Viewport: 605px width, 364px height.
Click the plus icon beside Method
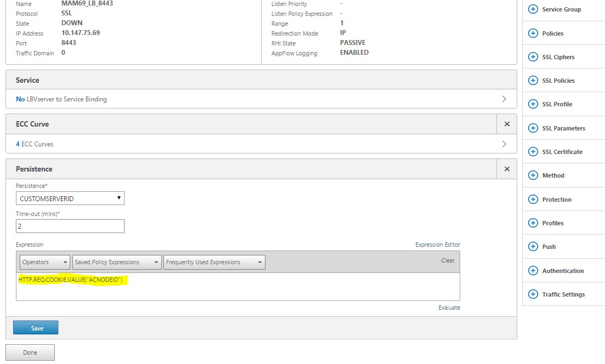533,175
